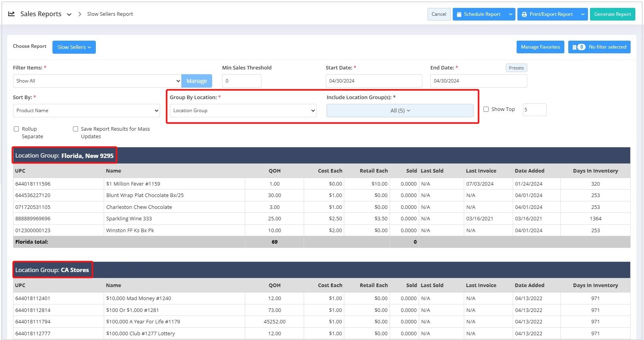Screen dimensions: 644x340
Task: Click the calendar icon on Schedule Report
Action: (459, 14)
